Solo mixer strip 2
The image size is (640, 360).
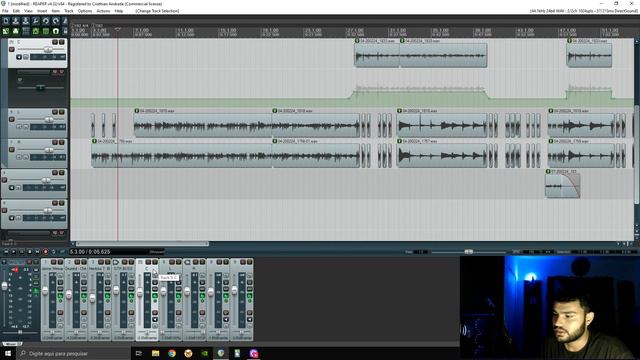point(84,262)
